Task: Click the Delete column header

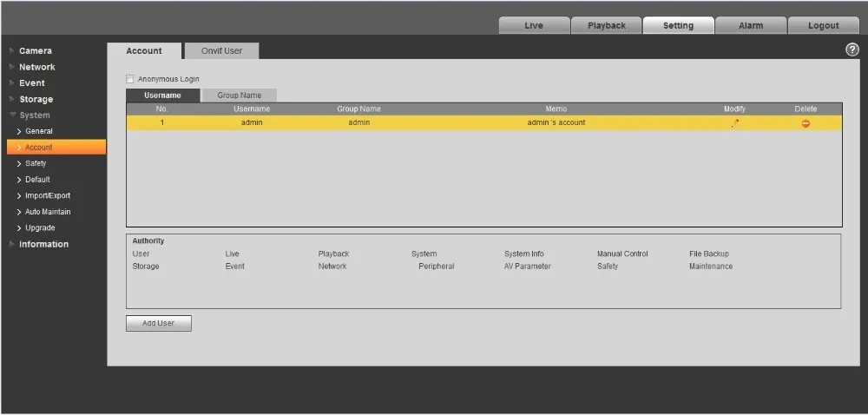Action: point(806,109)
